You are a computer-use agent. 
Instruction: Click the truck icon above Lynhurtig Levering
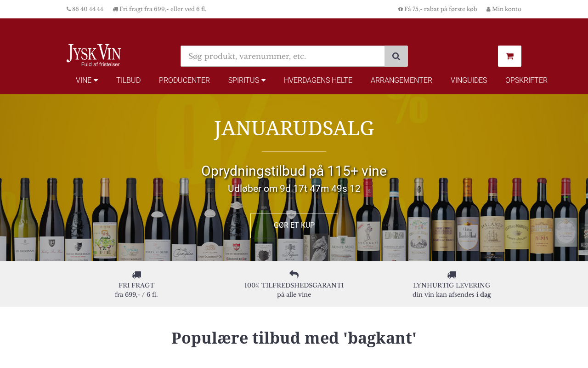coord(452,275)
